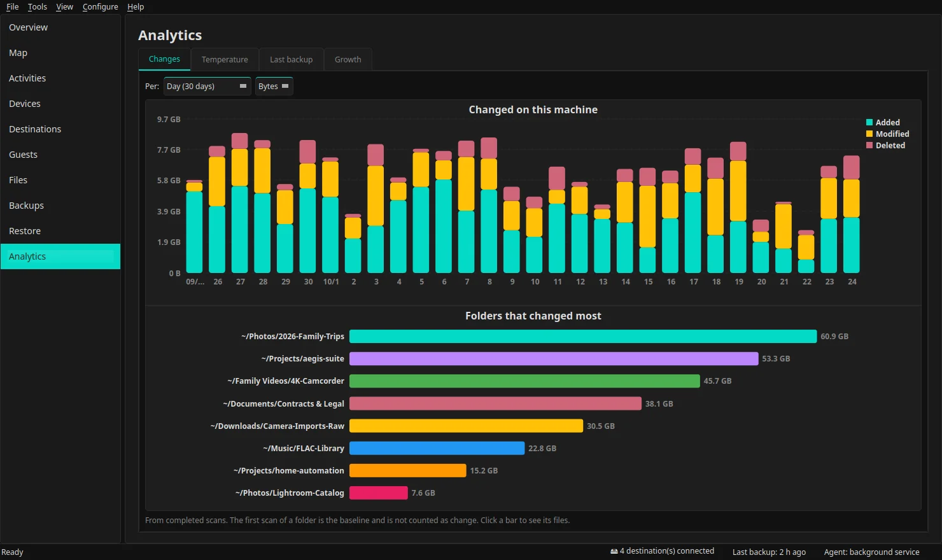Open the File menu
The image size is (942, 560).
(13, 6)
